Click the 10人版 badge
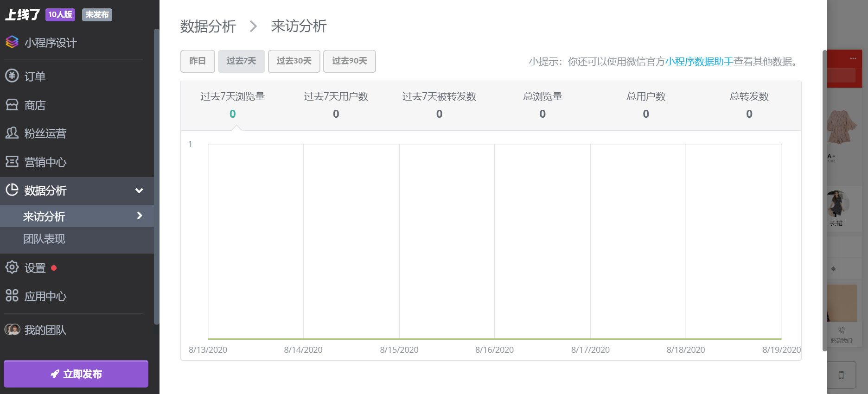 pos(60,15)
